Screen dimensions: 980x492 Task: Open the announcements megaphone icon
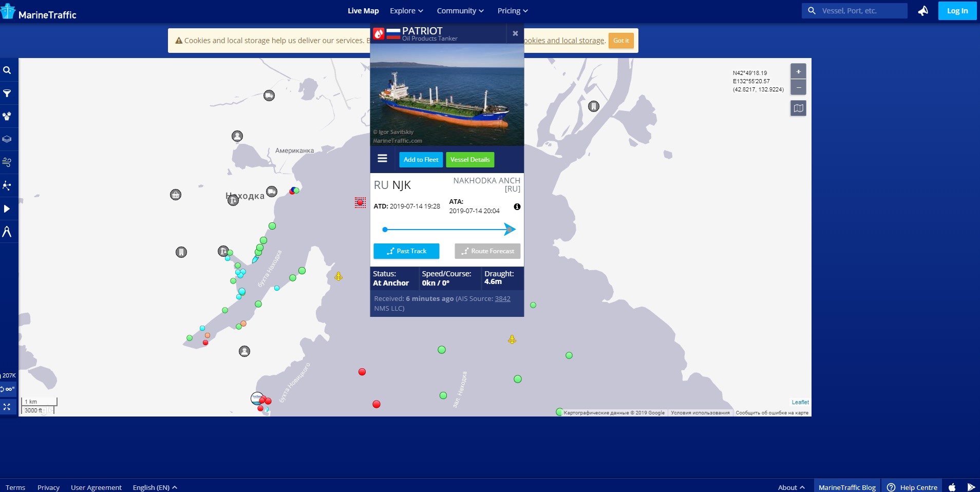pyautogui.click(x=923, y=11)
